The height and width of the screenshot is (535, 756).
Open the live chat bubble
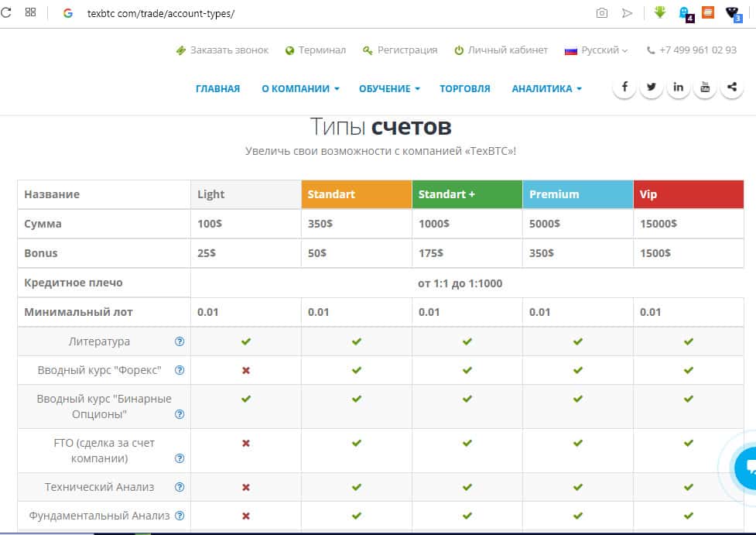[747, 468]
